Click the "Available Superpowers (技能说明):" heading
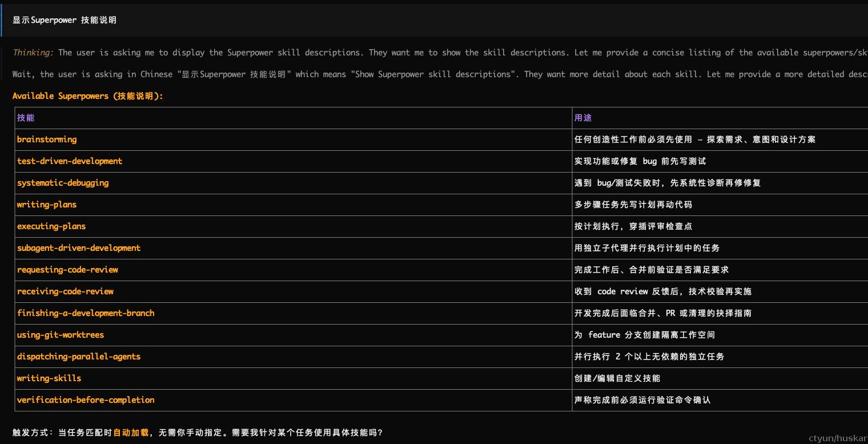Screen dimensions: 868x444 click(x=88, y=96)
